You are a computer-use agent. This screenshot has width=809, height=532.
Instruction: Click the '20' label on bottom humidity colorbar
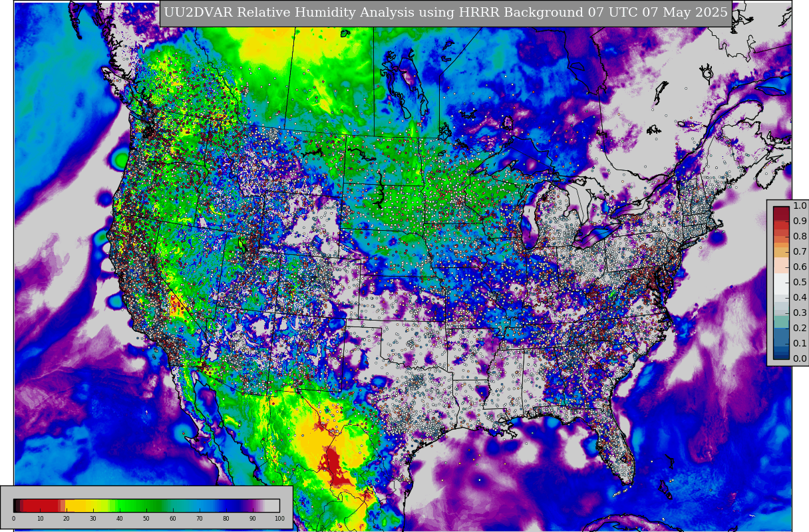coord(67,519)
